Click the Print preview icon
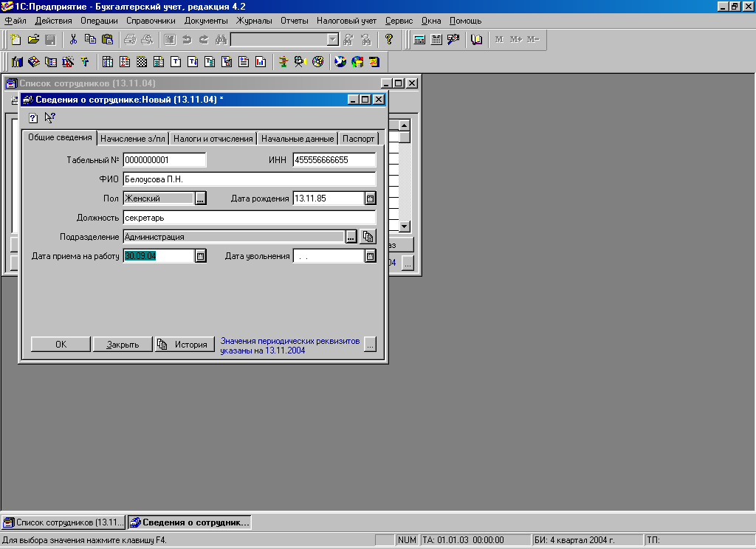 point(147,40)
